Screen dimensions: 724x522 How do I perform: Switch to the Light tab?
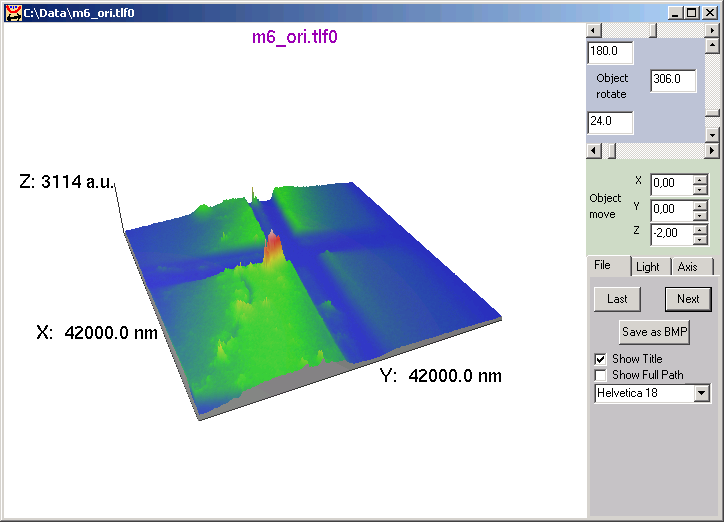(x=648, y=267)
